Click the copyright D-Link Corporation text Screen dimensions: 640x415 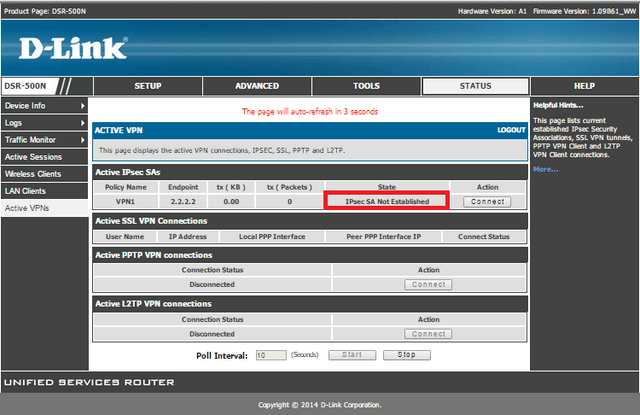[x=320, y=405]
